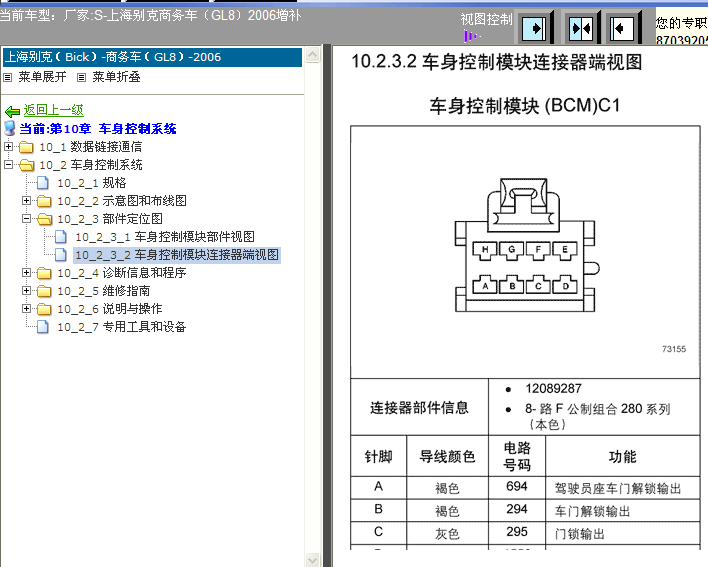The height and width of the screenshot is (567, 708).
Task: Open the 10_1 数据链接通信 tree item
Action: pos(90,147)
